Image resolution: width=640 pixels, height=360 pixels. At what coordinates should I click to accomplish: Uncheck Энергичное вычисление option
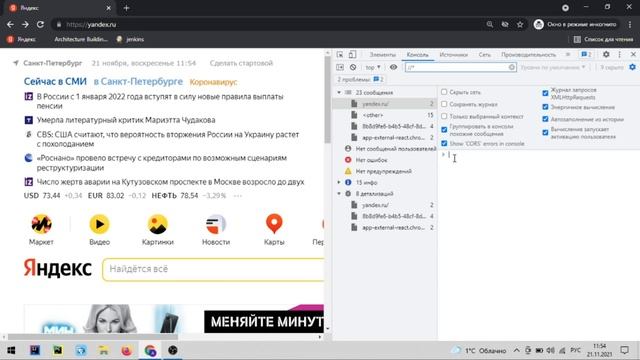545,107
